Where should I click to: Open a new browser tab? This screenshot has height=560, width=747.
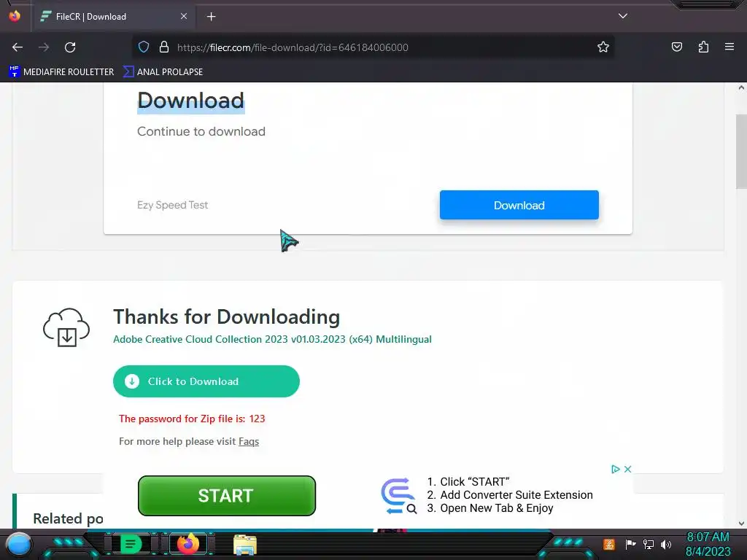pyautogui.click(x=212, y=17)
